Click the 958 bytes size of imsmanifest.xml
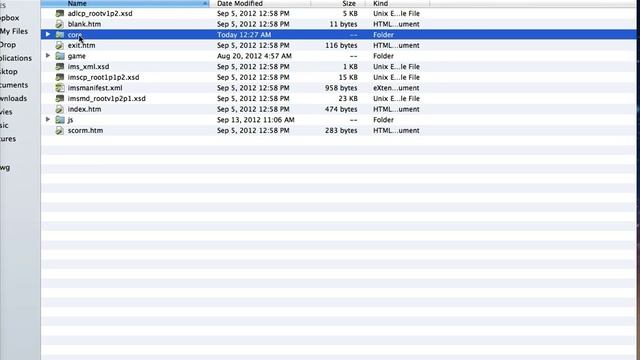The image size is (640, 360). point(341,88)
